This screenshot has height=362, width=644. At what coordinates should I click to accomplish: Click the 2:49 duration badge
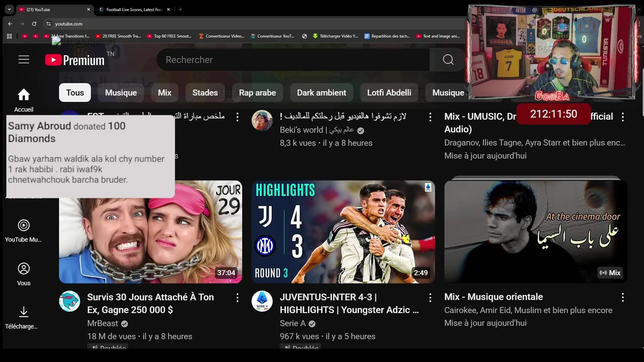click(421, 273)
